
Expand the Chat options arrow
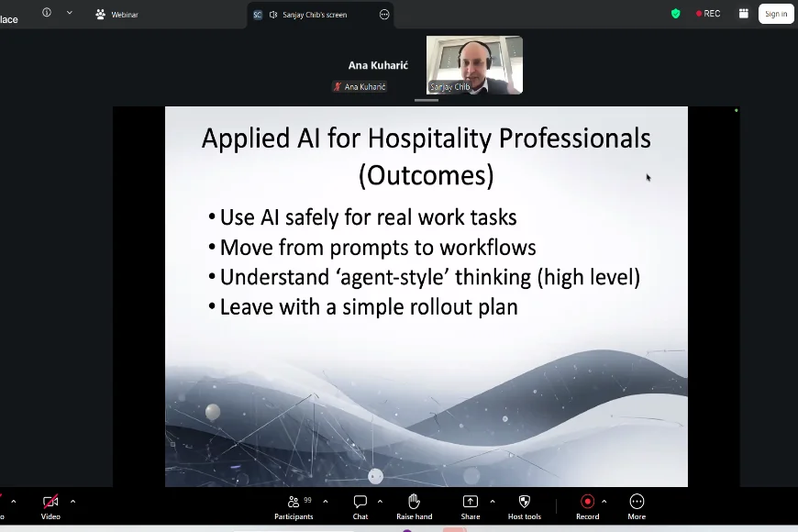coord(380,501)
